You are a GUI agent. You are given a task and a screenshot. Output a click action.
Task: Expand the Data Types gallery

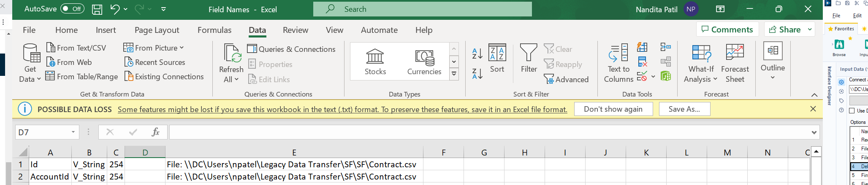tap(454, 74)
